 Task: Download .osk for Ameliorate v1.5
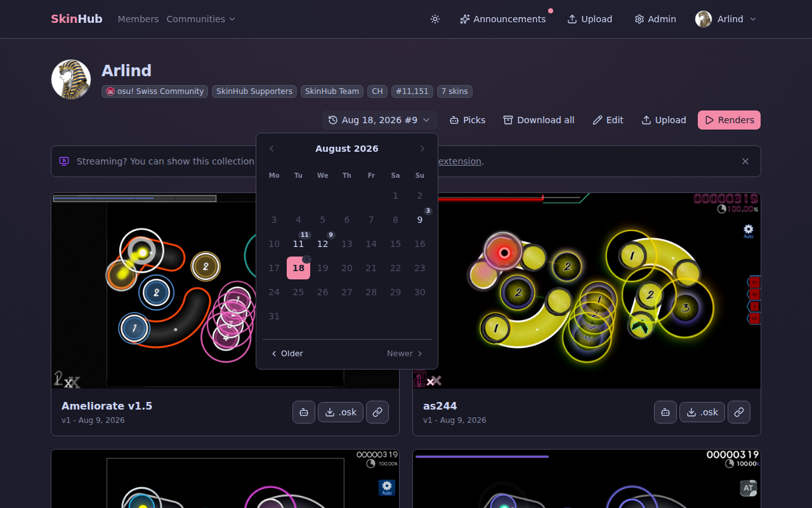pyautogui.click(x=341, y=412)
